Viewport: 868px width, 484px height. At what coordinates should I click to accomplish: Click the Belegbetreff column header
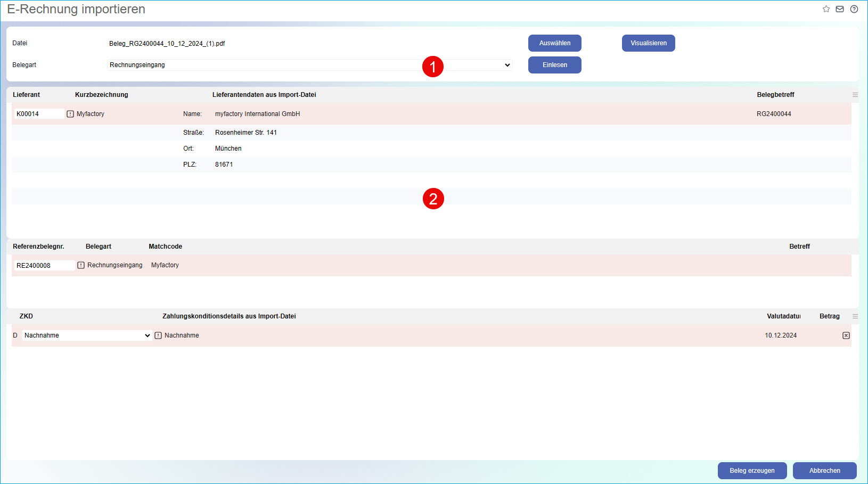click(x=775, y=95)
